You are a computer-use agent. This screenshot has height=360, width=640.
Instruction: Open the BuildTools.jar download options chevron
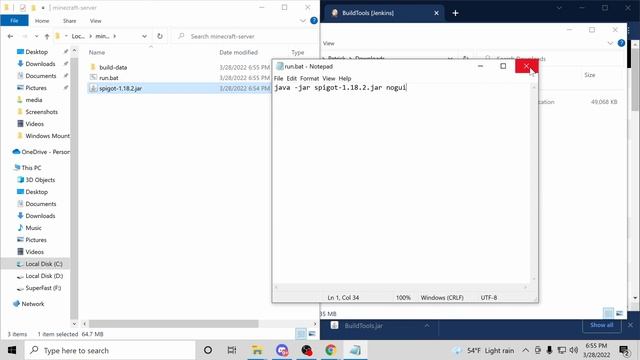coord(427,325)
